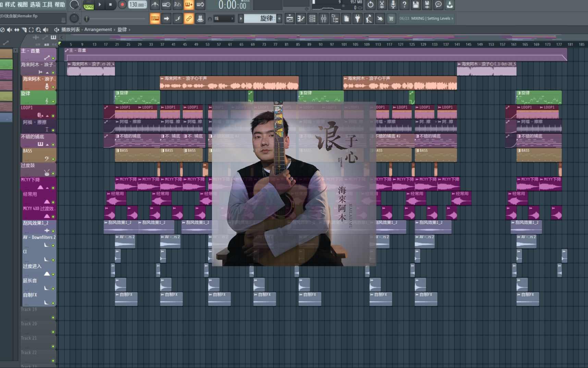Open the tempo tapper icon
588x368 pixels.
(x=369, y=19)
